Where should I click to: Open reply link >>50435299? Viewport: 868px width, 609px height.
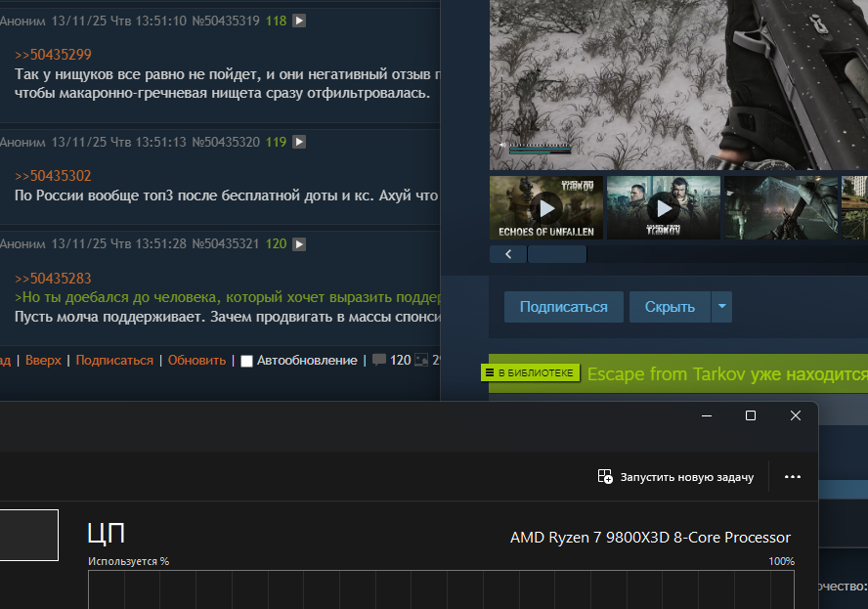pyautogui.click(x=53, y=55)
